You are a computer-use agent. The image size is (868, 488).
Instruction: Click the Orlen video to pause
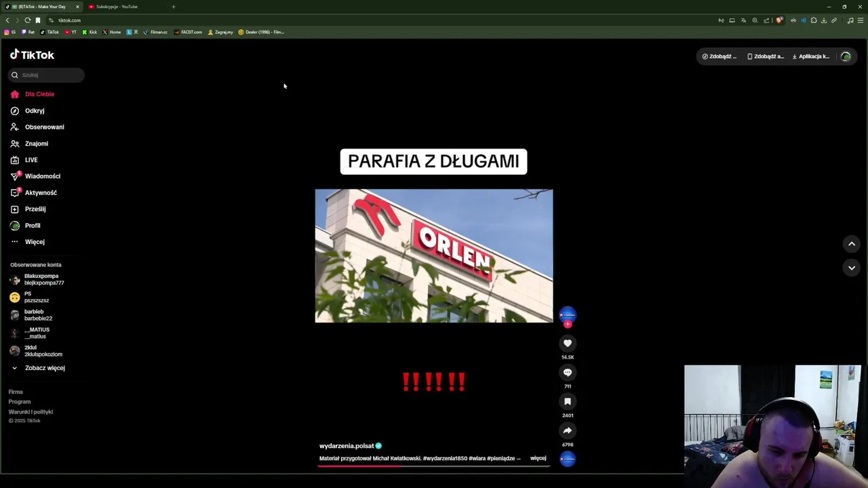coord(434,256)
